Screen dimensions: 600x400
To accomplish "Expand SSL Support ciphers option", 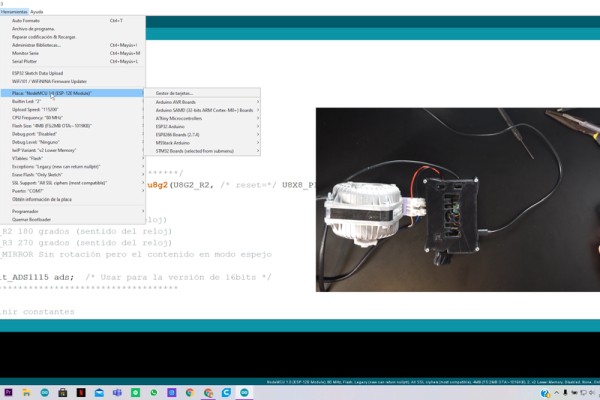I will [73, 183].
